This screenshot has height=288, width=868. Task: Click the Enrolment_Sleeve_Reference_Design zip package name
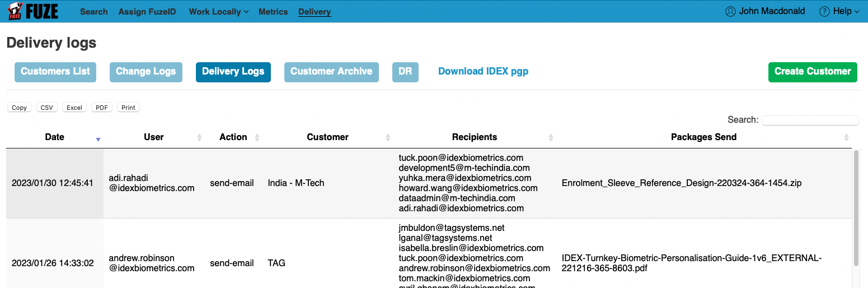[682, 183]
